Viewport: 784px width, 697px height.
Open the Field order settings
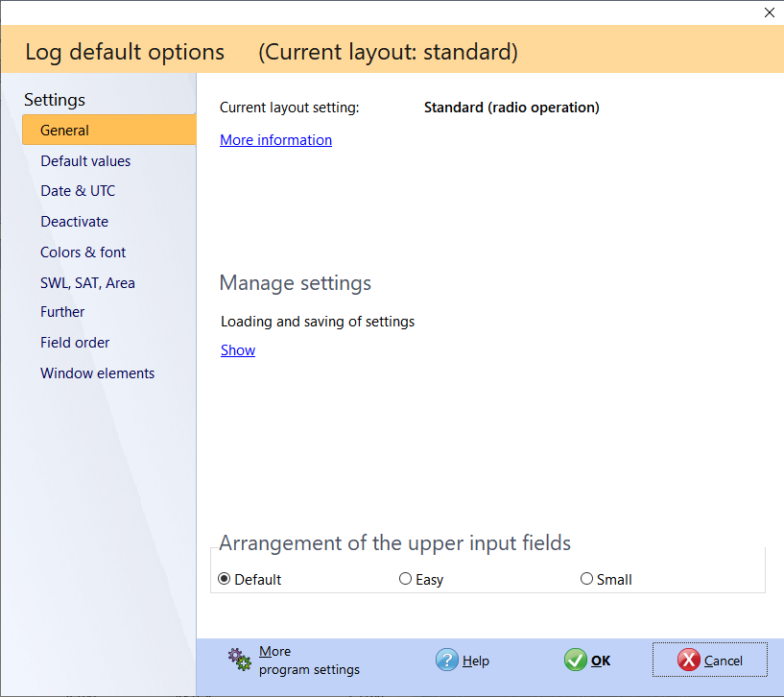coord(75,343)
